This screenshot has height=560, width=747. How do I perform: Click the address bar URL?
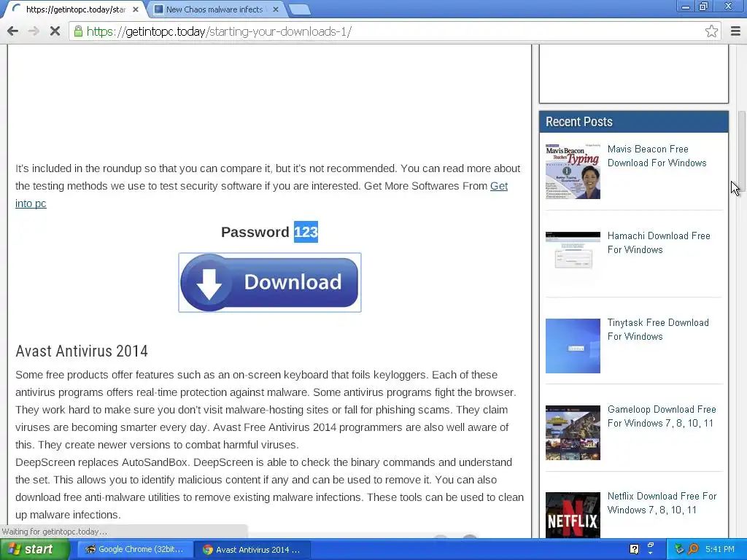(x=219, y=31)
